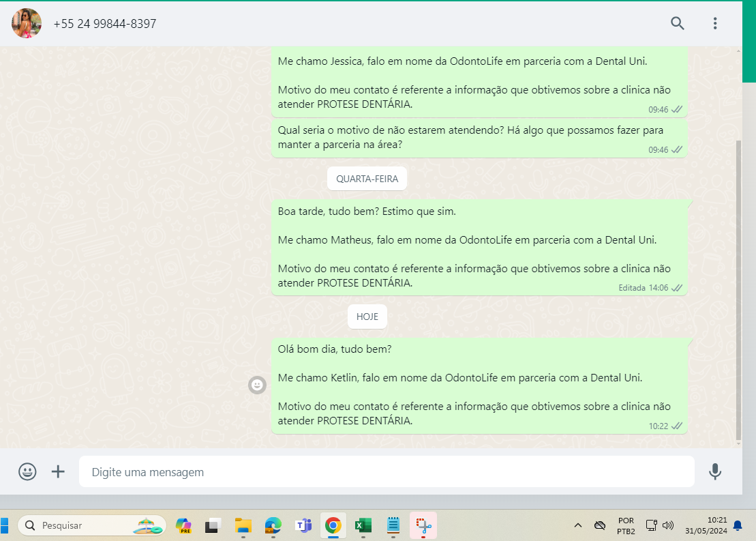This screenshot has width=756, height=541.
Task: Open network settings from the tray
Action: (652, 525)
